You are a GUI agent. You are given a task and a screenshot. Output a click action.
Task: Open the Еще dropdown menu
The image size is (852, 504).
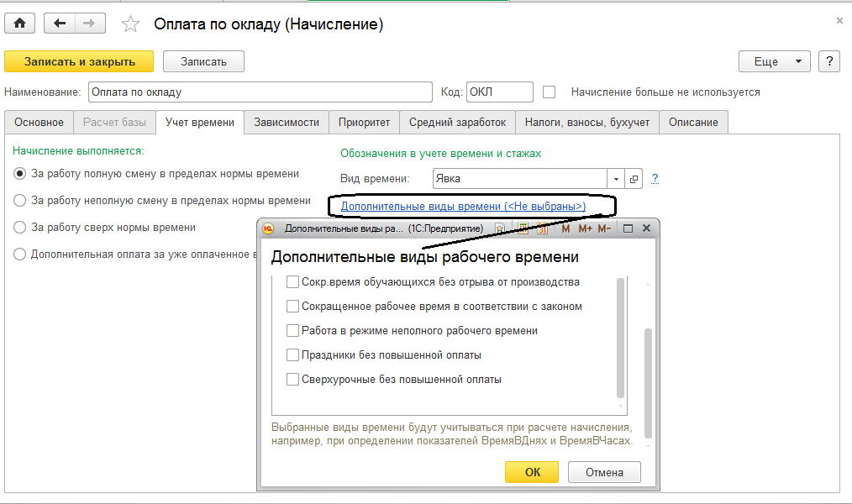pyautogui.click(x=775, y=61)
